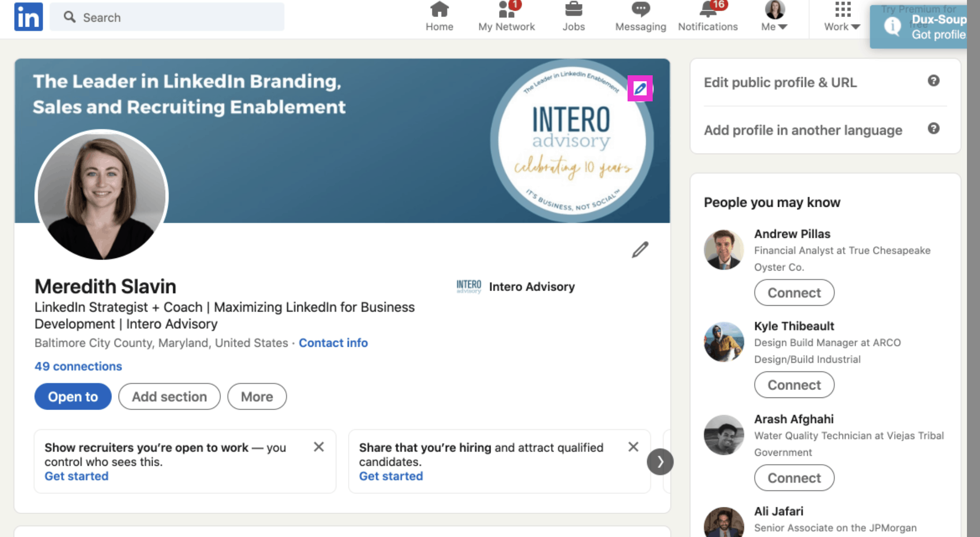The image size is (980, 537).
Task: Click the help icon beside Edit public profile & URL
Action: 933,81
